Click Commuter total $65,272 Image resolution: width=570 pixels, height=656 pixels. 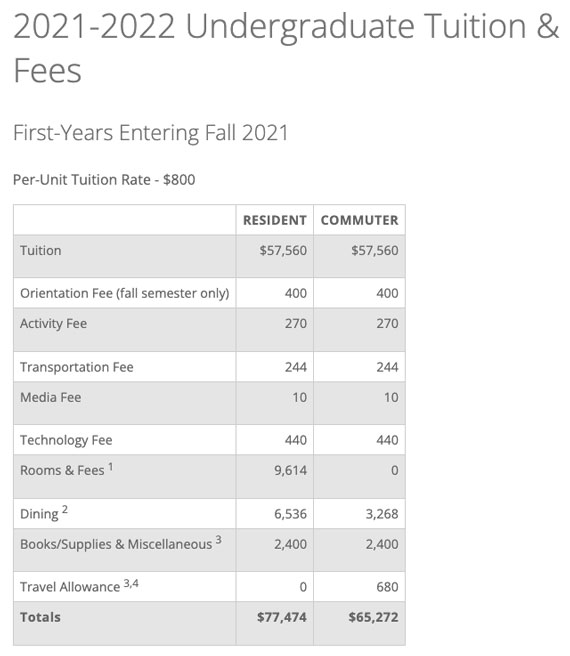click(x=373, y=617)
